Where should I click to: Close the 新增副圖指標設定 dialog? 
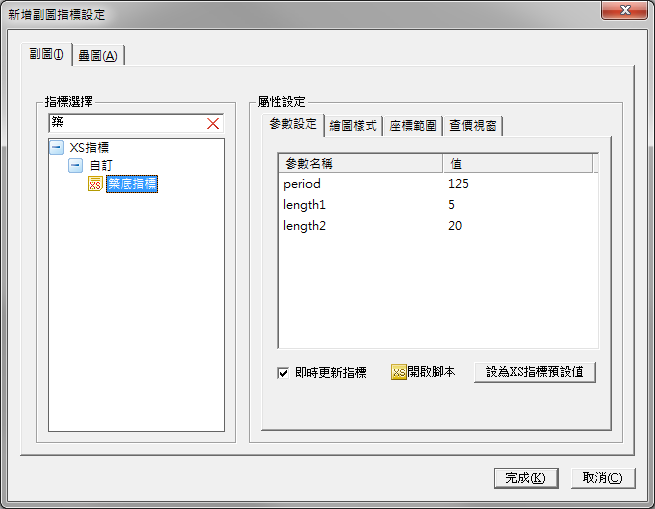coord(625,10)
